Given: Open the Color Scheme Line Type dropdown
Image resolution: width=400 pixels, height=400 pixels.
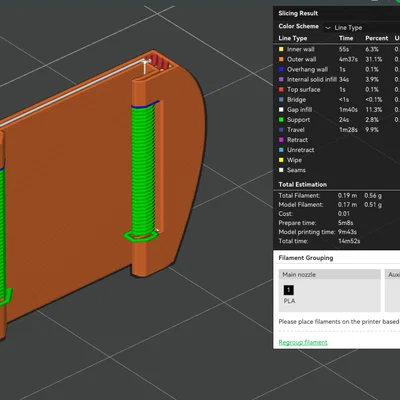Looking at the screenshot, I should click(x=361, y=28).
